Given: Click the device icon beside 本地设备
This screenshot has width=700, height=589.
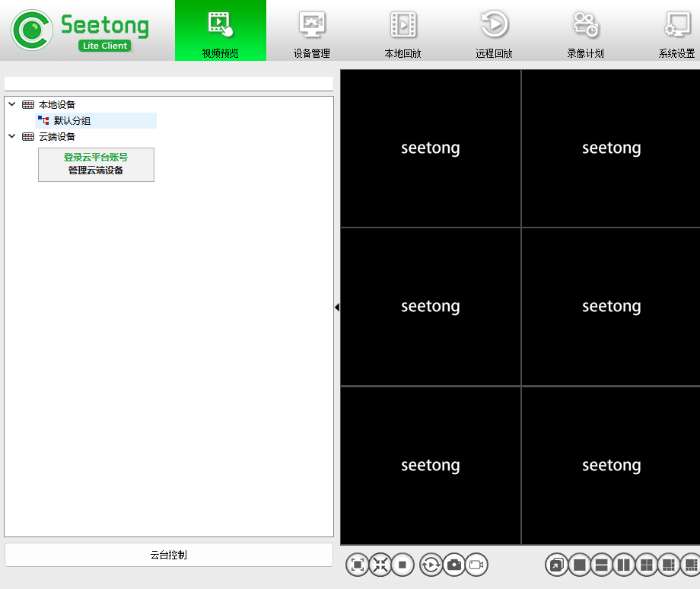Looking at the screenshot, I should tap(28, 105).
